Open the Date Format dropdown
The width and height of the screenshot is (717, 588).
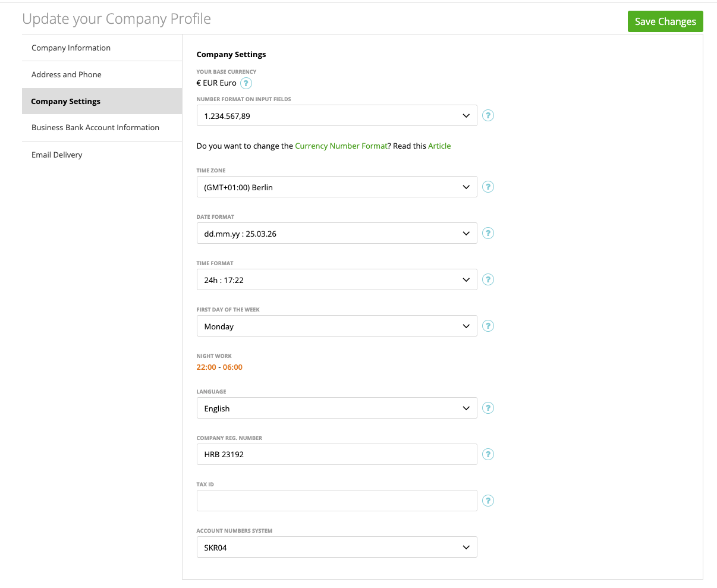337,234
